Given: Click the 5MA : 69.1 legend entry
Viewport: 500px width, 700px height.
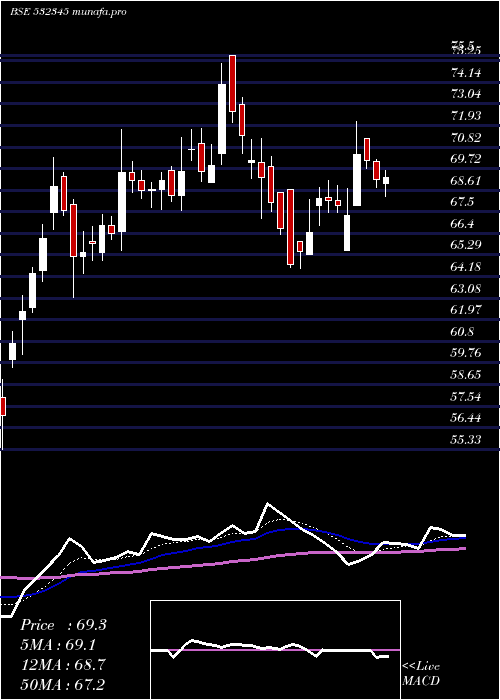Looking at the screenshot, I should [58, 645].
